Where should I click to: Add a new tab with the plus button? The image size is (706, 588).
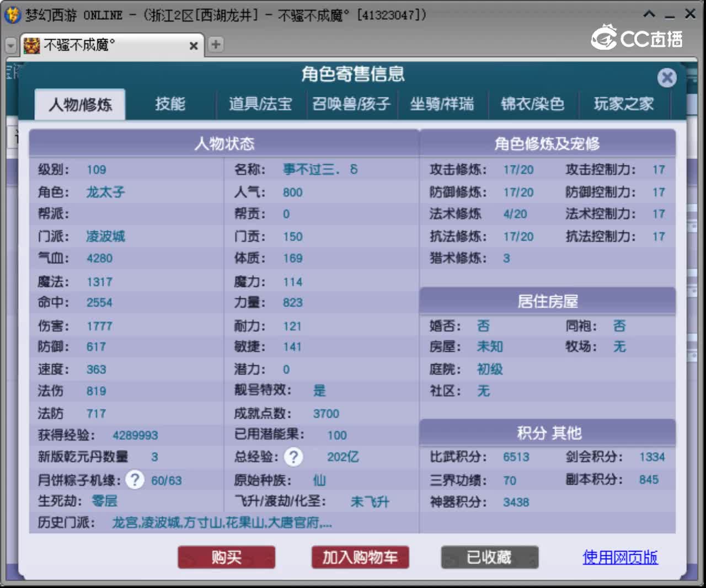click(x=216, y=45)
